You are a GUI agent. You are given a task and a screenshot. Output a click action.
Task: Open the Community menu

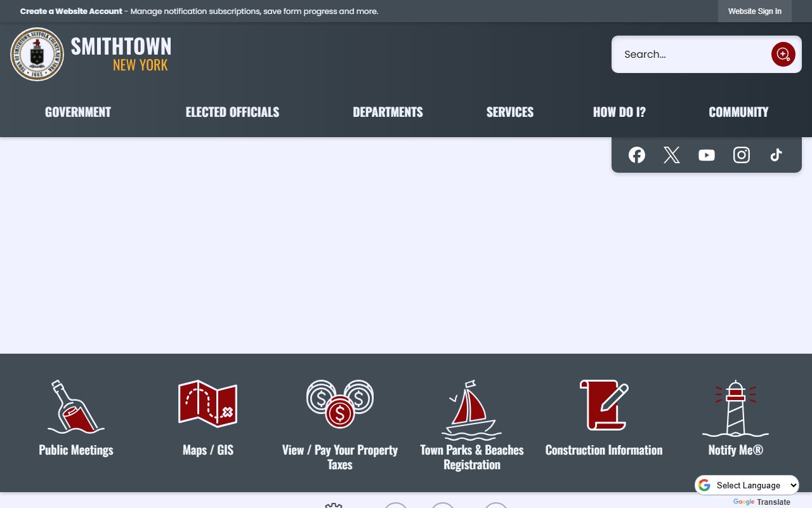738,112
